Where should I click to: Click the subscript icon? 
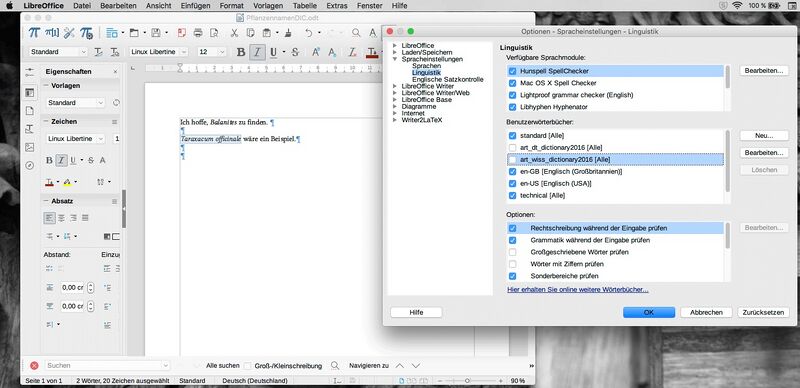(332, 52)
